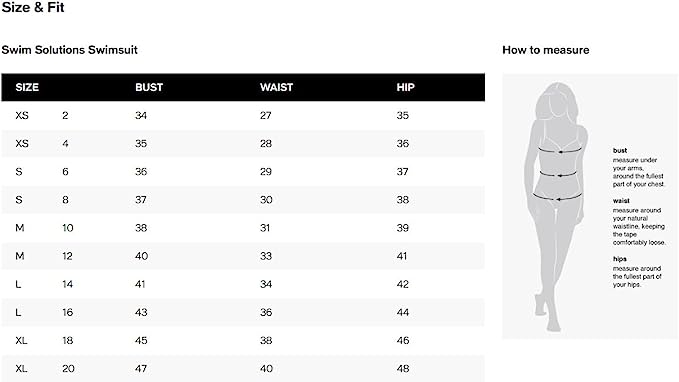679x382 pixels.
Task: Click the body silhouette measurement figure
Action: pos(556,207)
